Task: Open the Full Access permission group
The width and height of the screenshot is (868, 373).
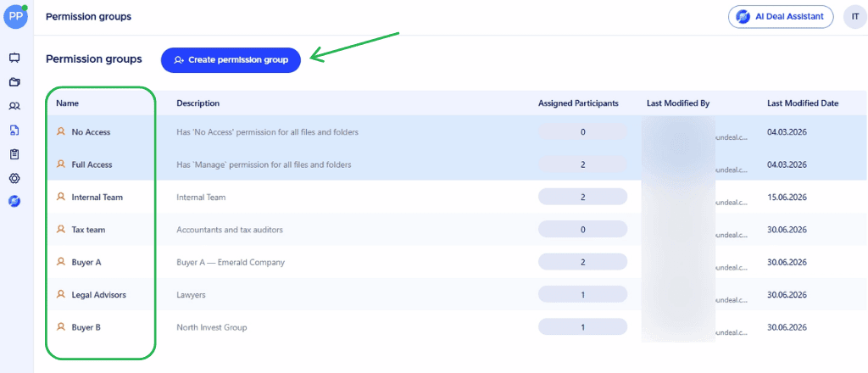Action: pyautogui.click(x=92, y=164)
